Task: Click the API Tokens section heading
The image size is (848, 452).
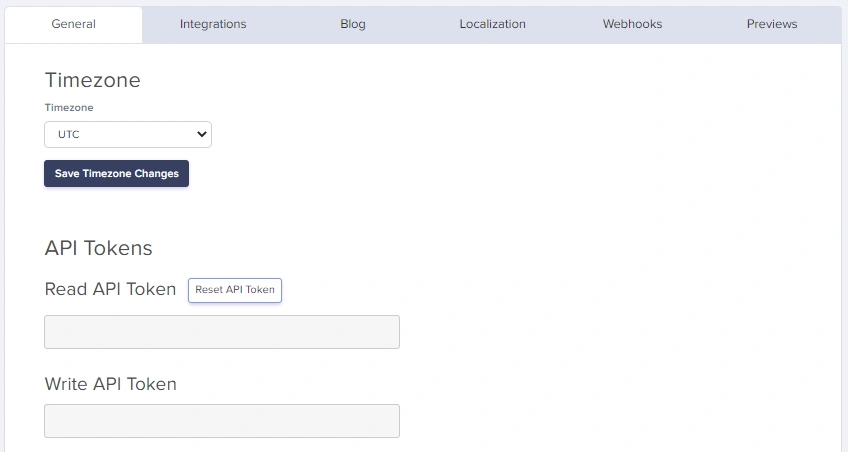Action: pyautogui.click(x=98, y=248)
